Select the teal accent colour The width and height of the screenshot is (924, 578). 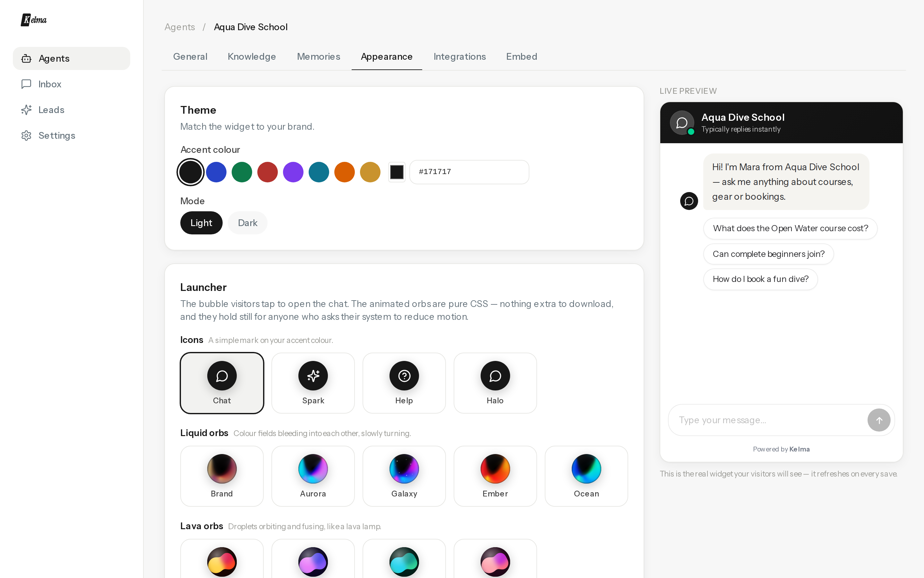[319, 172]
